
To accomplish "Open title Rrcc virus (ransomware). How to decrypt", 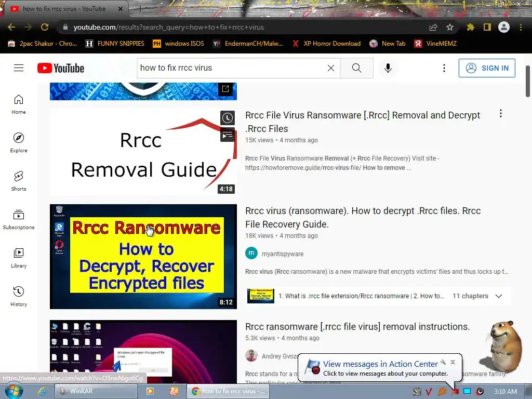I will (x=363, y=218).
